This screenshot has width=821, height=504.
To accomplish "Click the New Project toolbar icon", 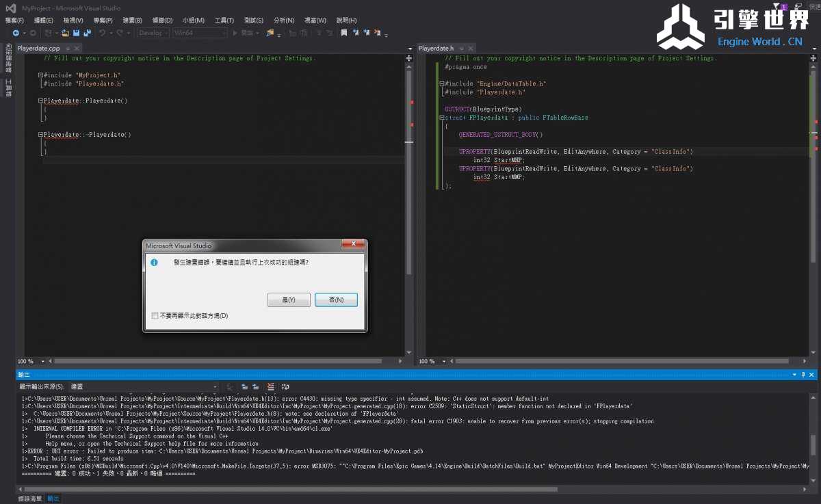I will click(x=49, y=33).
